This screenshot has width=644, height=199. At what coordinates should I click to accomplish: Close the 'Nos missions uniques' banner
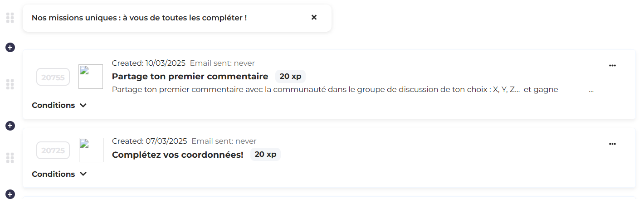(x=314, y=18)
